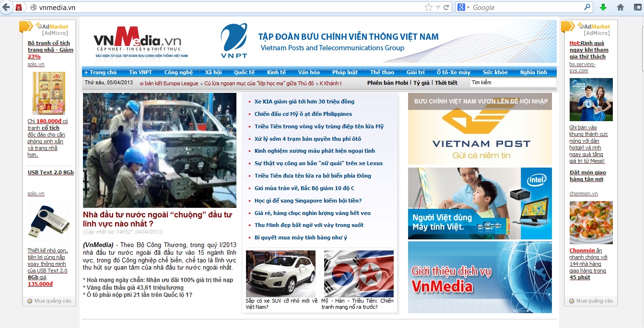Open headline Học gì để sang Singapore kiếm bội tiền?
This screenshot has width=644, height=328.
pos(308,201)
